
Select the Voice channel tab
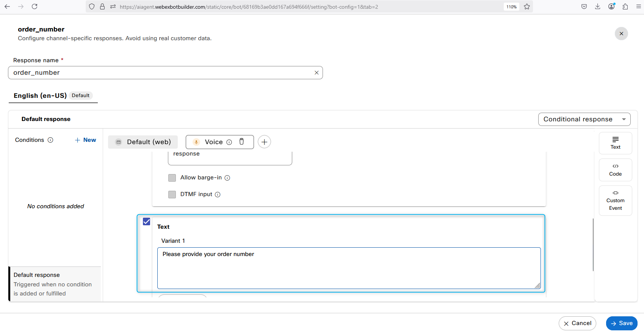pos(213,142)
